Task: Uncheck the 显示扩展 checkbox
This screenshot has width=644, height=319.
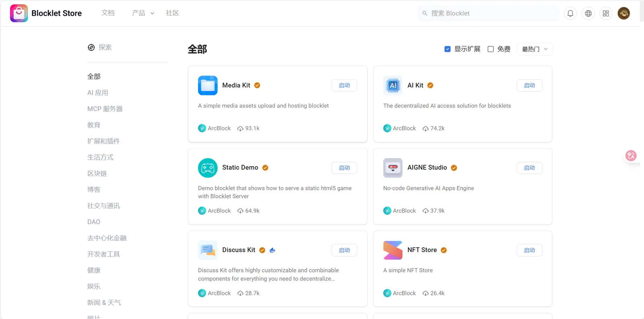Action: pyautogui.click(x=448, y=49)
